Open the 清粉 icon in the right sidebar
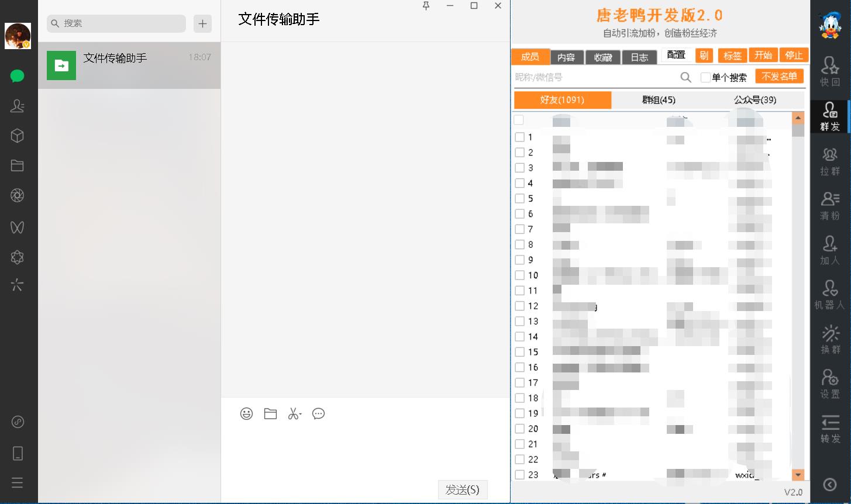 830,206
